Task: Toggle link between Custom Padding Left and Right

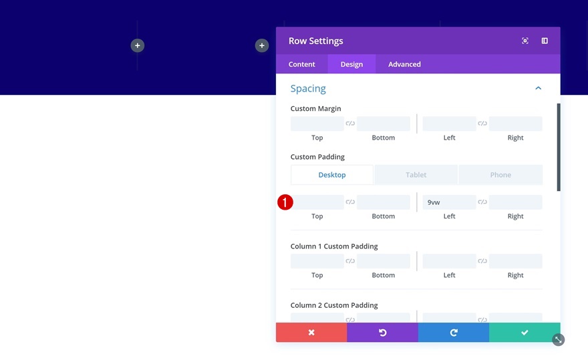Action: pos(482,202)
